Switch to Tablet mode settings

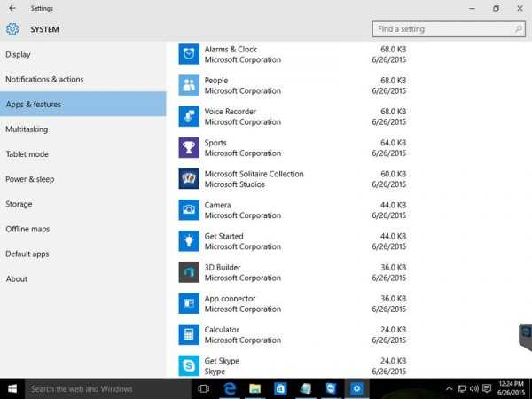point(27,154)
